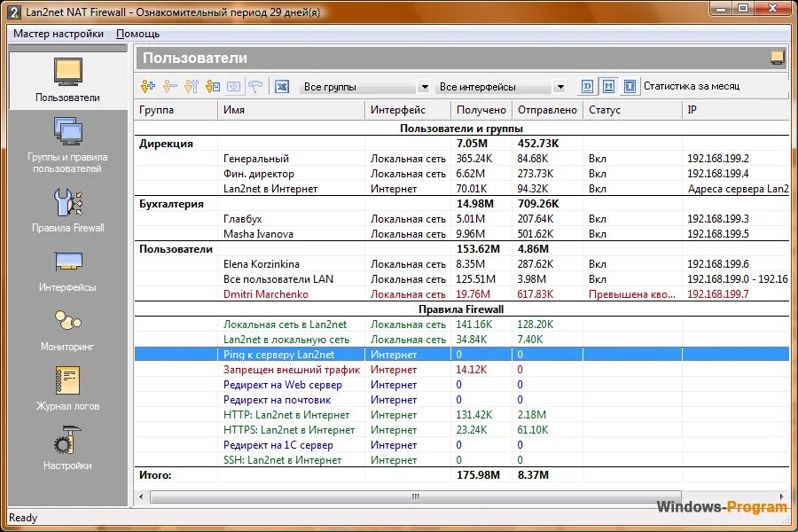Open the Все интерфейсы dropdown
The width and height of the screenshot is (798, 532).
(501, 87)
